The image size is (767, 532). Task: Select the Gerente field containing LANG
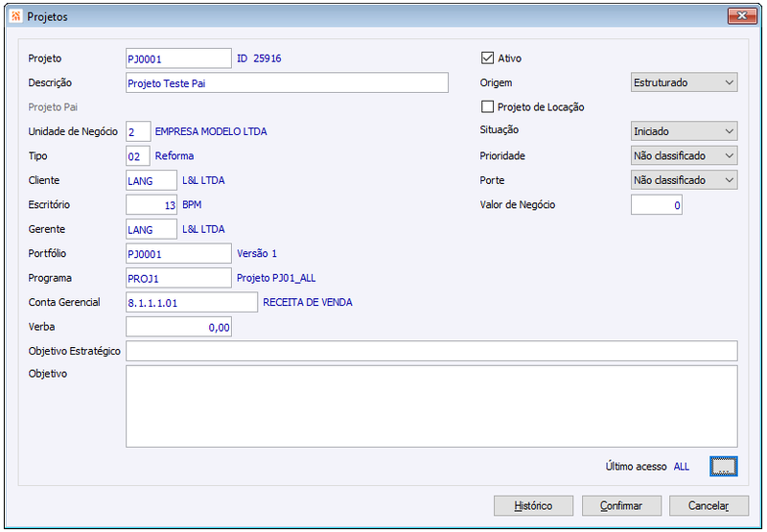(x=151, y=229)
